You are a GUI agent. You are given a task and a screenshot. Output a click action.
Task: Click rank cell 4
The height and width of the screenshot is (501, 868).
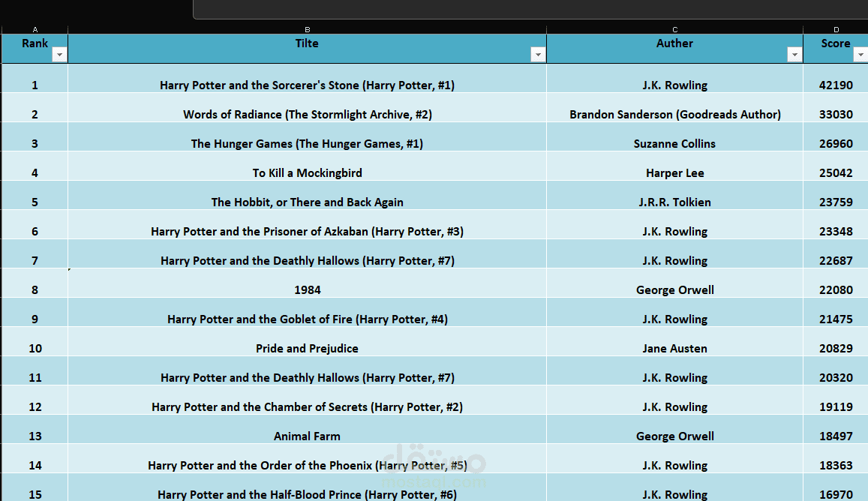35,166
